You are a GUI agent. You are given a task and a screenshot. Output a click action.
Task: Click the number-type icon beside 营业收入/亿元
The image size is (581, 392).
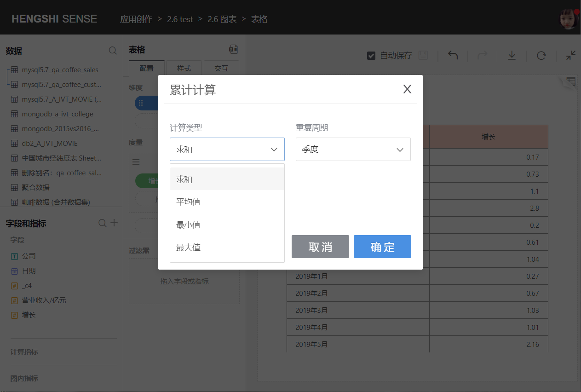click(x=15, y=300)
